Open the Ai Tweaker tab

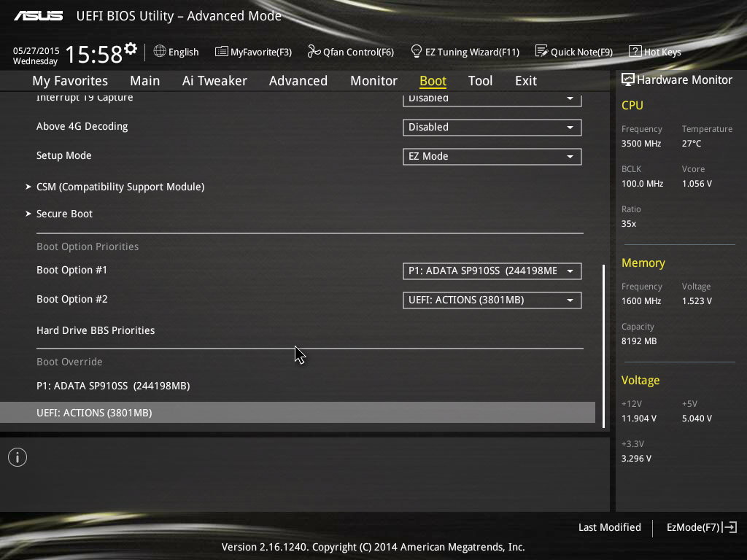click(214, 81)
